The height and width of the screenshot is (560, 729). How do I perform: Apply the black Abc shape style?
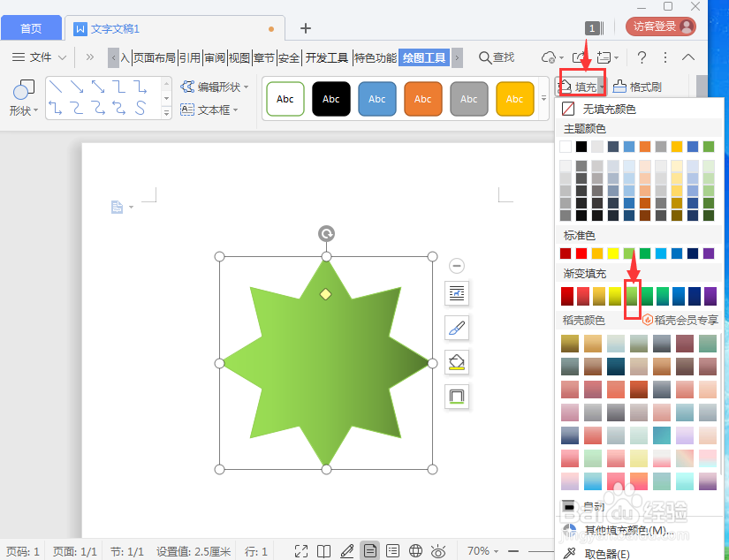click(331, 99)
